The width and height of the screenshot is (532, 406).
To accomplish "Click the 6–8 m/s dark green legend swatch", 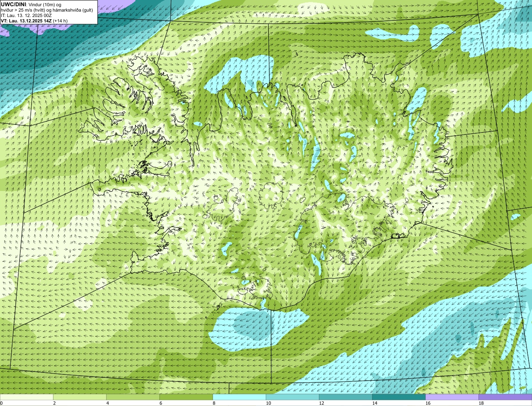I will [186, 397].
